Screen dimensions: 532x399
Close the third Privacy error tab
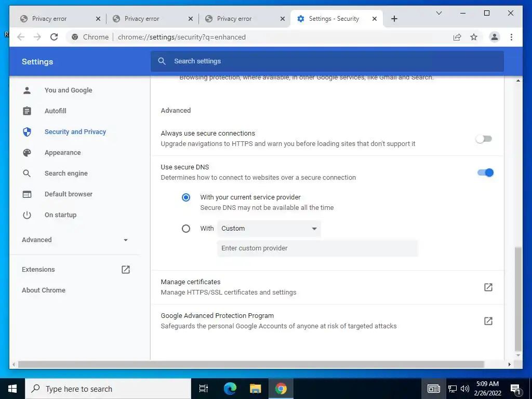click(282, 19)
